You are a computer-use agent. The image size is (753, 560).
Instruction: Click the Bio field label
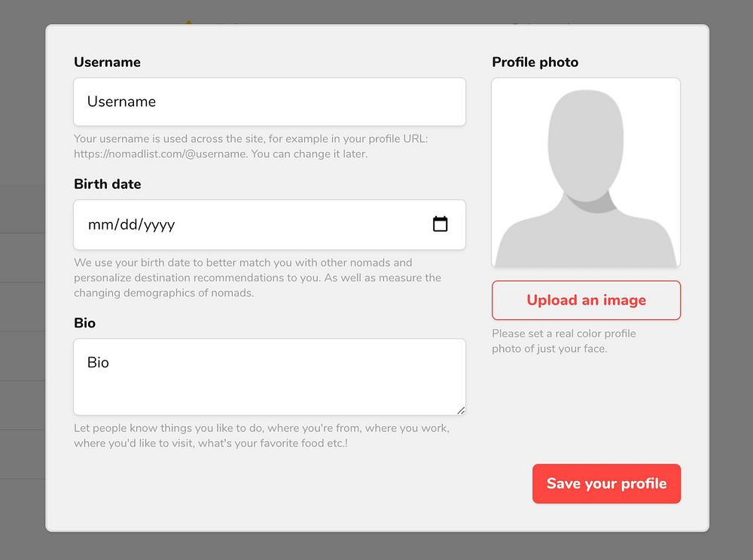coord(84,323)
